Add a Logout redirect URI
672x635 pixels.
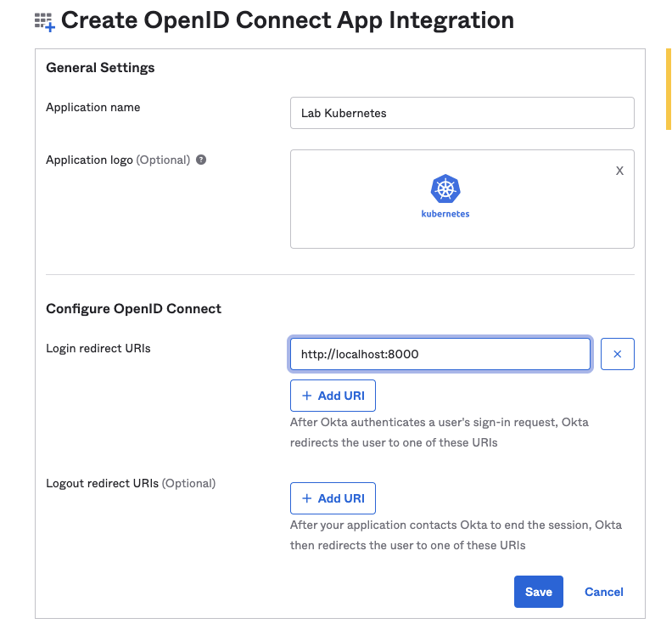[333, 498]
